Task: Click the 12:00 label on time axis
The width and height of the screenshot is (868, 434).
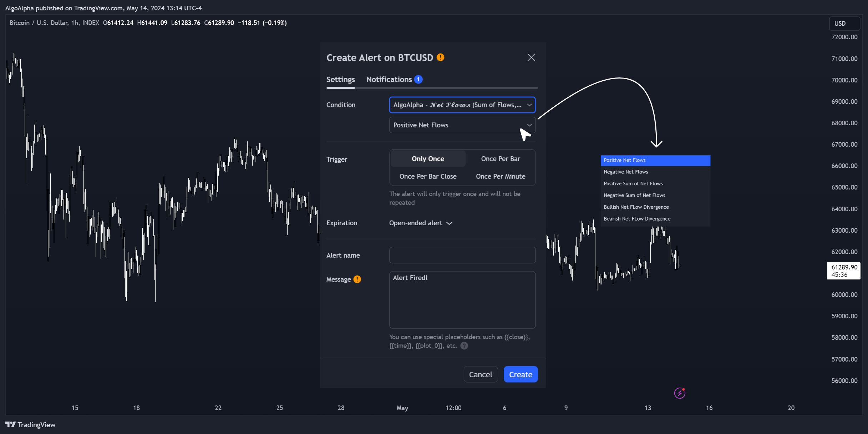Action: coord(453,408)
